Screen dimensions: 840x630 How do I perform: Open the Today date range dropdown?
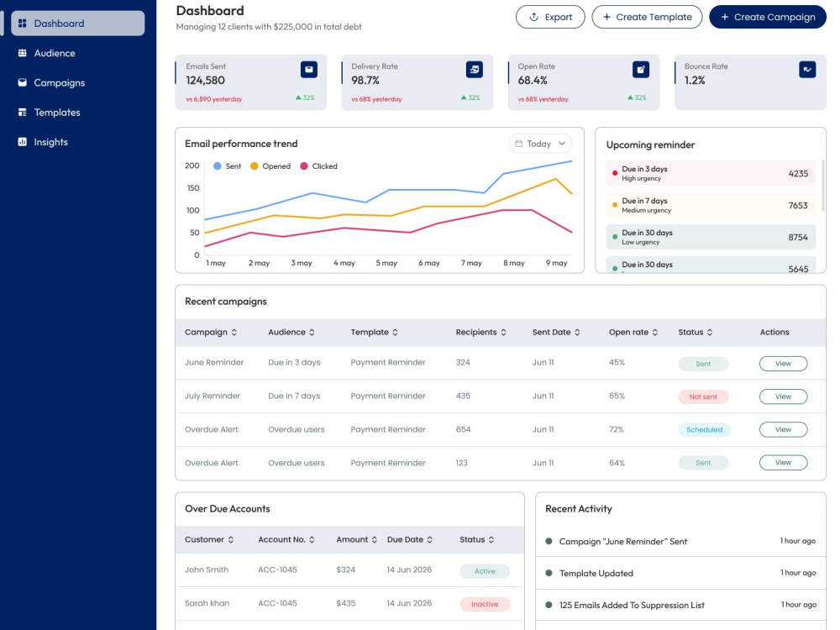click(540, 144)
